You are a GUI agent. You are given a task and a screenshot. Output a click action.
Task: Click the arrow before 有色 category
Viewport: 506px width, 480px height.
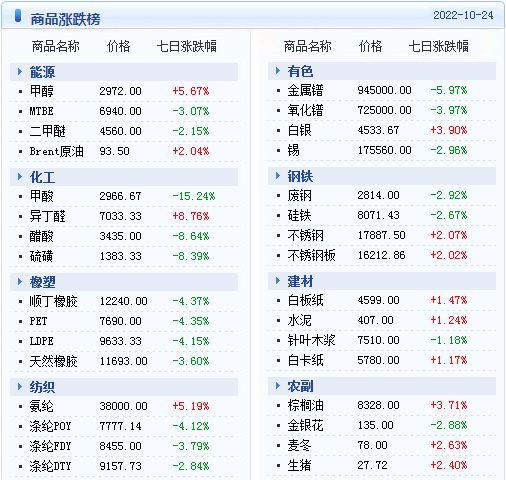click(x=278, y=70)
